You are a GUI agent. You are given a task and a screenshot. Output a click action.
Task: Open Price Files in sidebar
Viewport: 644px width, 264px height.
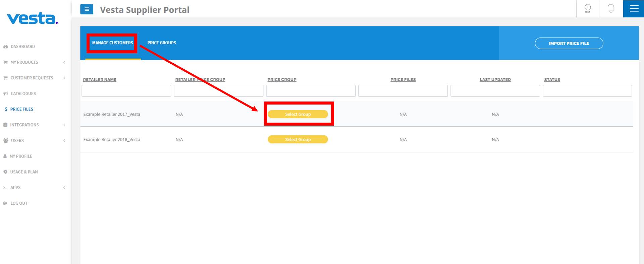21,109
